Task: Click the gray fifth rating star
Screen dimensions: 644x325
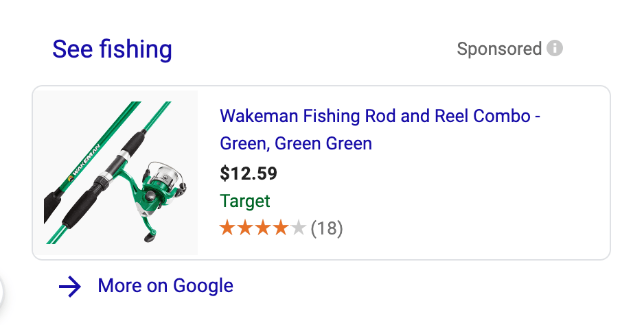Action: pos(298,228)
